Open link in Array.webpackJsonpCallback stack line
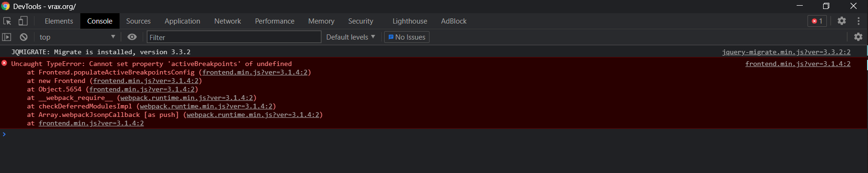Screen dimensions: 868x173 [x=253, y=115]
